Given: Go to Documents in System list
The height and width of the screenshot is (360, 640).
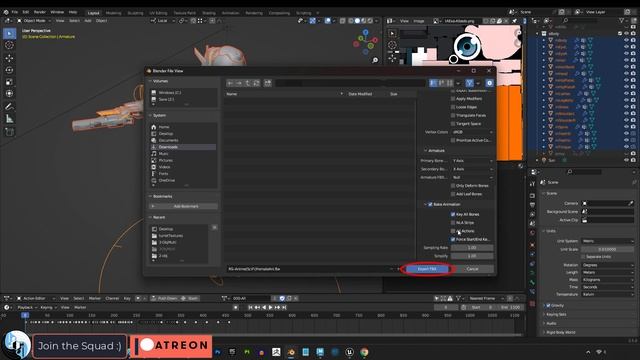Looking at the screenshot, I should tap(169, 140).
